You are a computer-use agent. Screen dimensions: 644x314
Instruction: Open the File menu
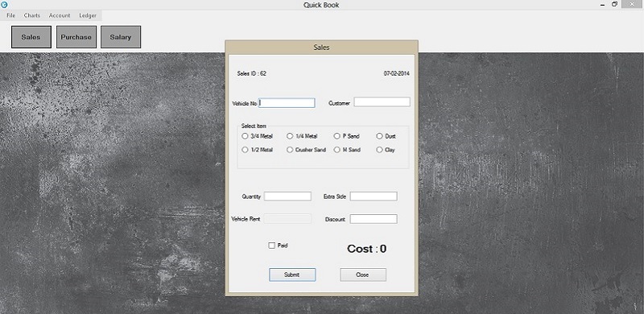click(10, 15)
